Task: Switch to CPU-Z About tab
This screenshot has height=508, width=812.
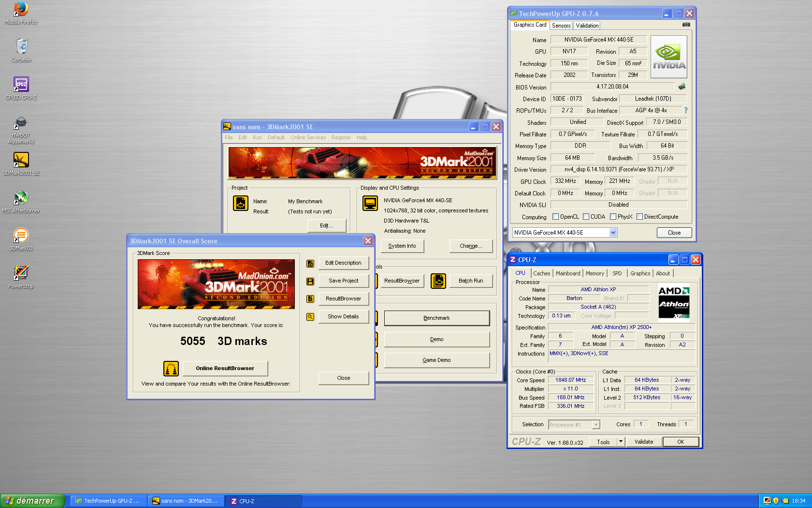Action: click(x=663, y=273)
